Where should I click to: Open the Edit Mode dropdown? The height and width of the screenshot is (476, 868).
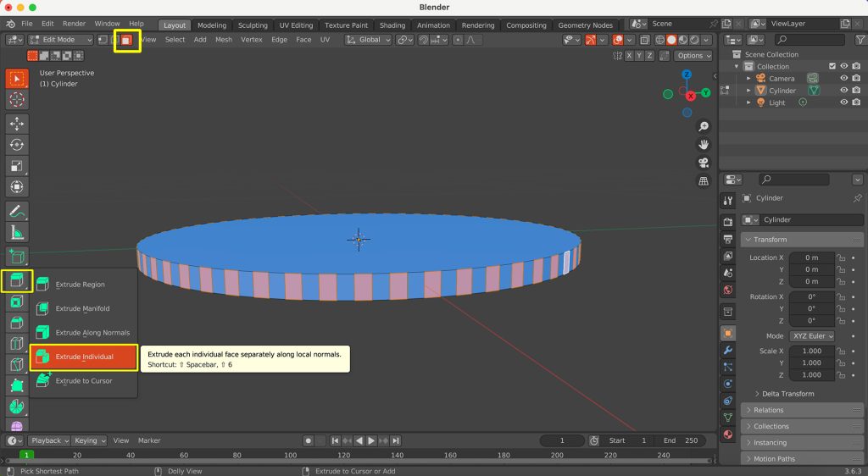point(61,40)
